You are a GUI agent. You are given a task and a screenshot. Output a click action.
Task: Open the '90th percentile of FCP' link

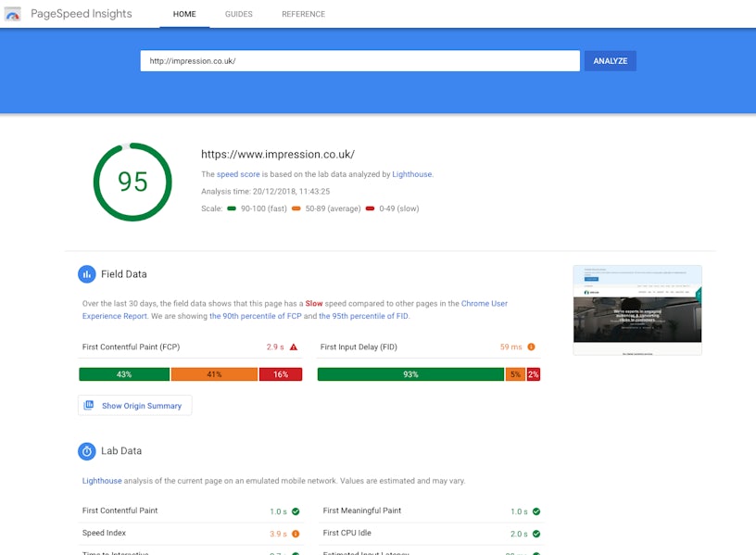tap(256, 316)
